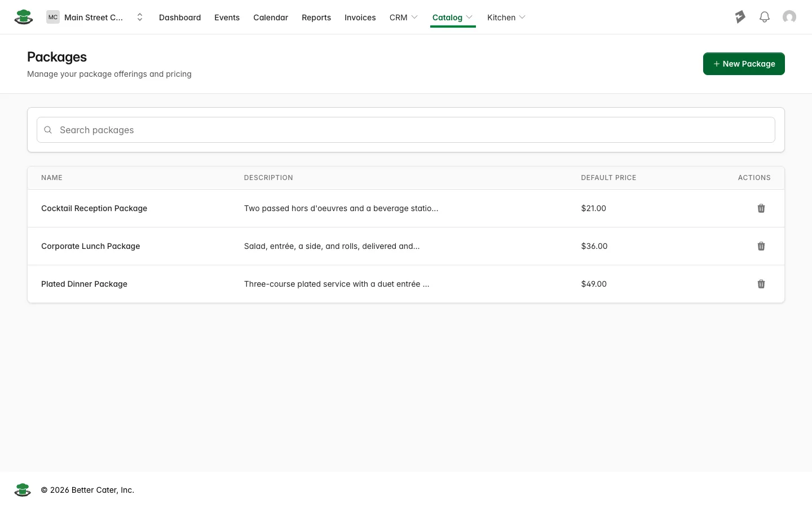This screenshot has height=508, width=812.
Task: Delete the Cocktail Reception Package
Action: coord(761,208)
